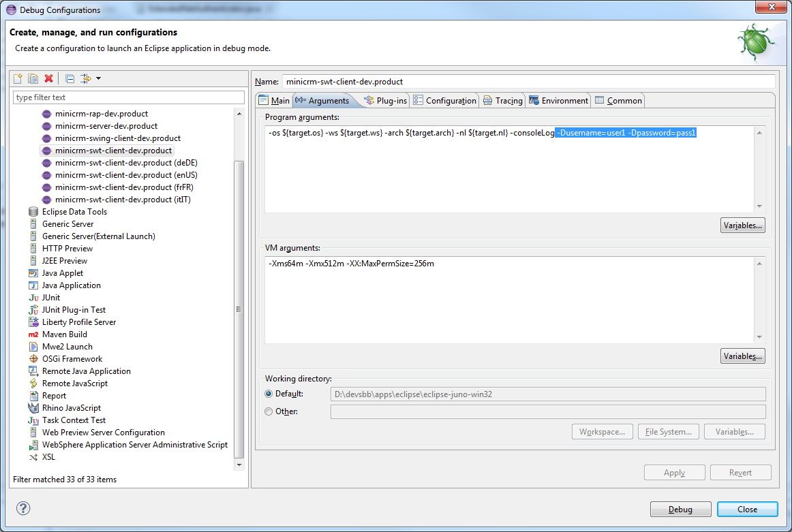Switch to the Environment tab
The height and width of the screenshot is (532, 792).
click(559, 100)
